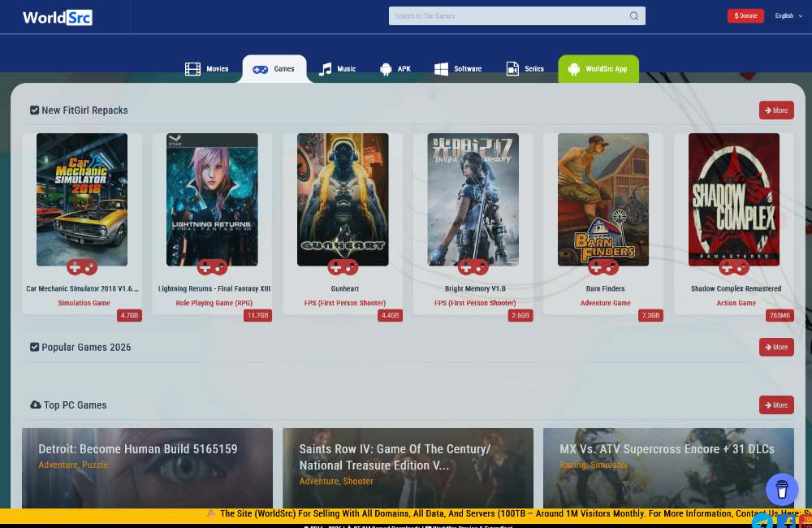Click the red Donate button
Viewport: 812px width, 528px height.
point(745,16)
